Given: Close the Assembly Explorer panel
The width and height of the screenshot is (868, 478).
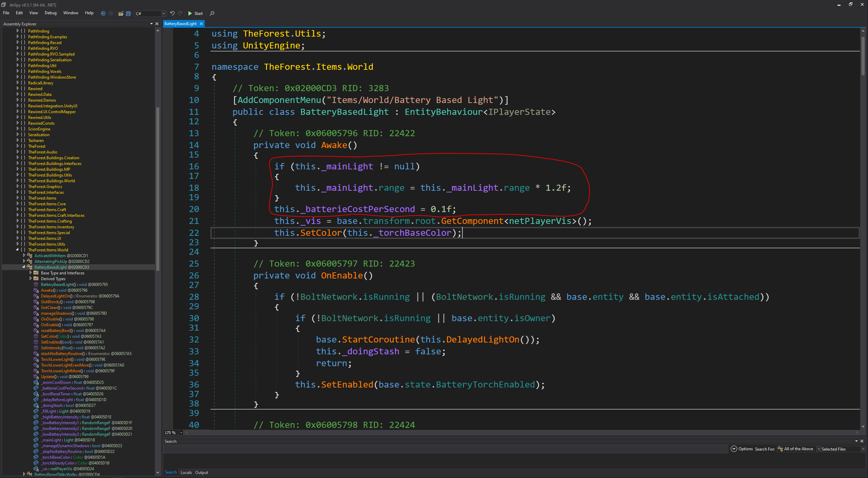Looking at the screenshot, I should pos(157,24).
